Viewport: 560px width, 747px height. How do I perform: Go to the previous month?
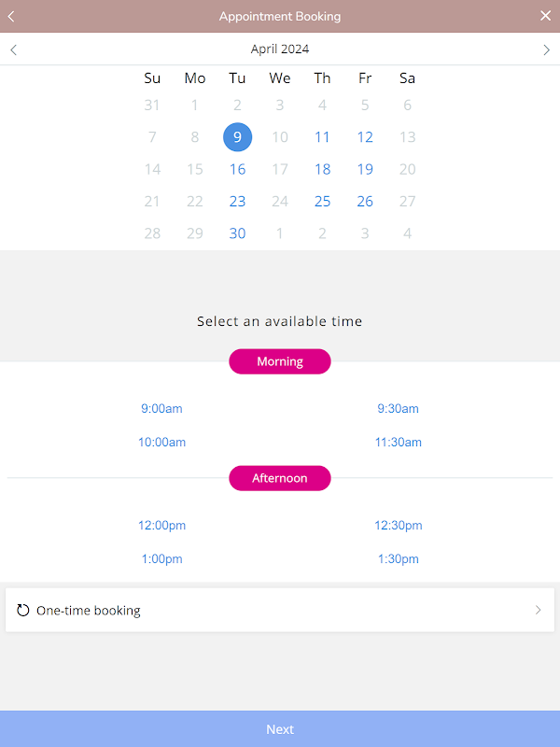13,49
